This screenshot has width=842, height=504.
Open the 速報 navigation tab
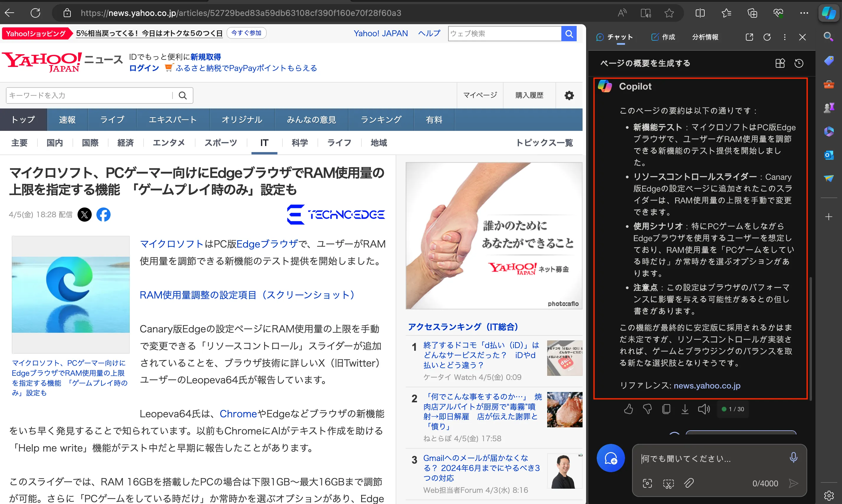point(67,120)
